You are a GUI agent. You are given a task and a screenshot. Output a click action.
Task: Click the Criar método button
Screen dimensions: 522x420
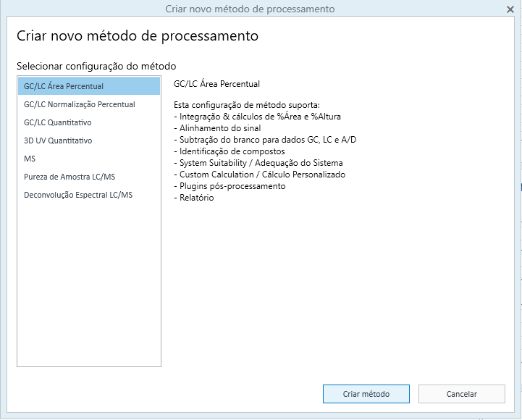[x=366, y=394]
